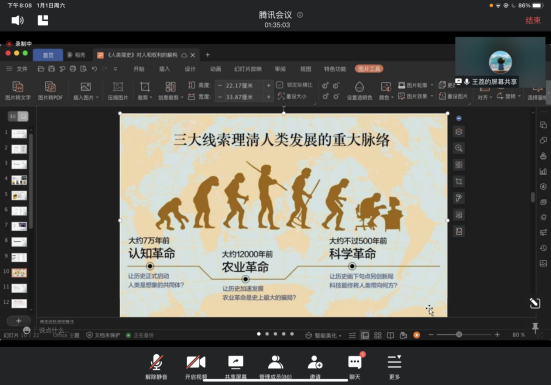Click the insert picture icon
Viewport: 551px width, 385px height.
point(86,90)
